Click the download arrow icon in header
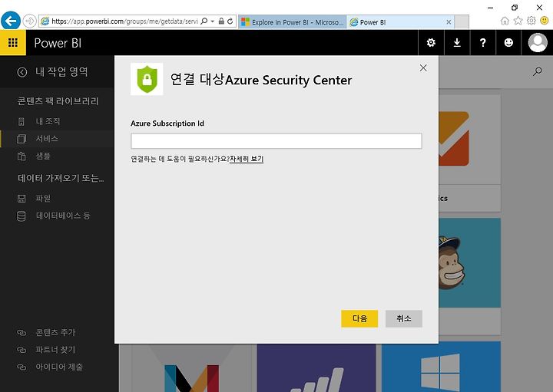Screen dimensions: 553x392 tap(457, 43)
